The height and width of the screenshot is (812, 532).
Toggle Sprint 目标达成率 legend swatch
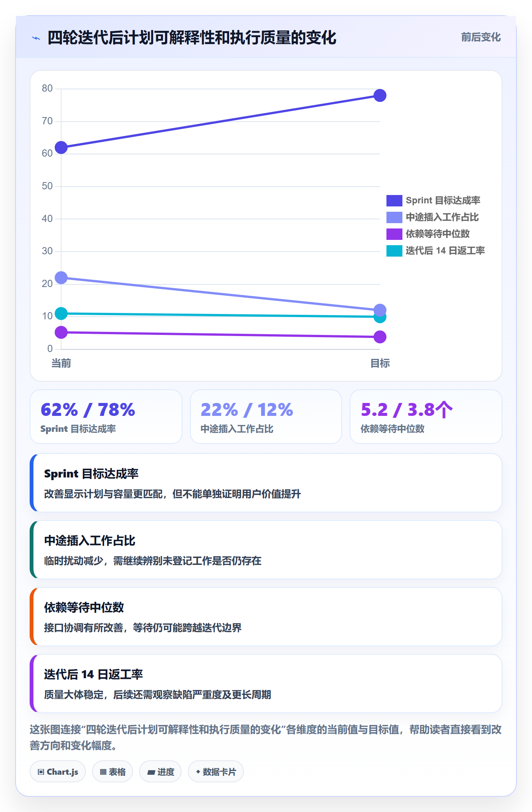394,200
